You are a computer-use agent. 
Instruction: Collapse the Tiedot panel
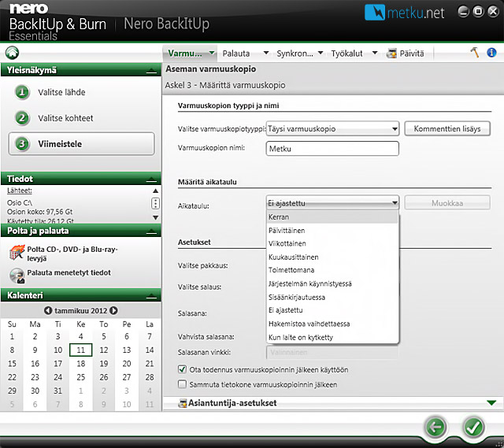[x=151, y=180]
